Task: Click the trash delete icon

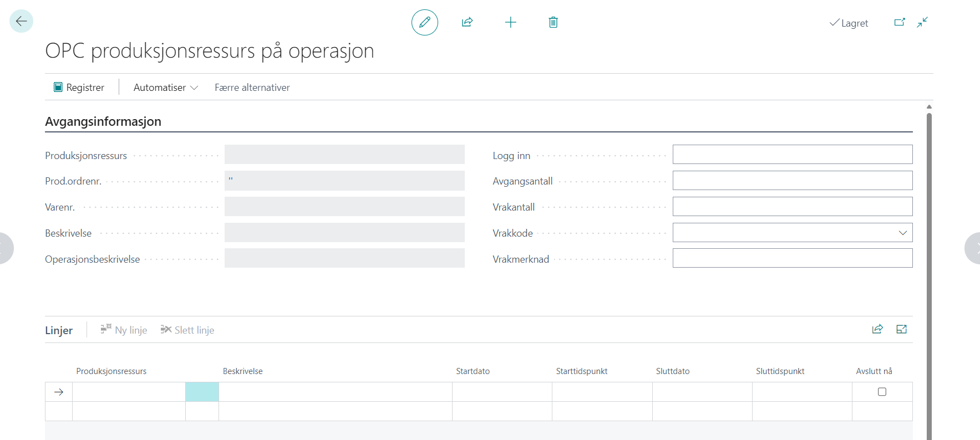Action: tap(553, 22)
